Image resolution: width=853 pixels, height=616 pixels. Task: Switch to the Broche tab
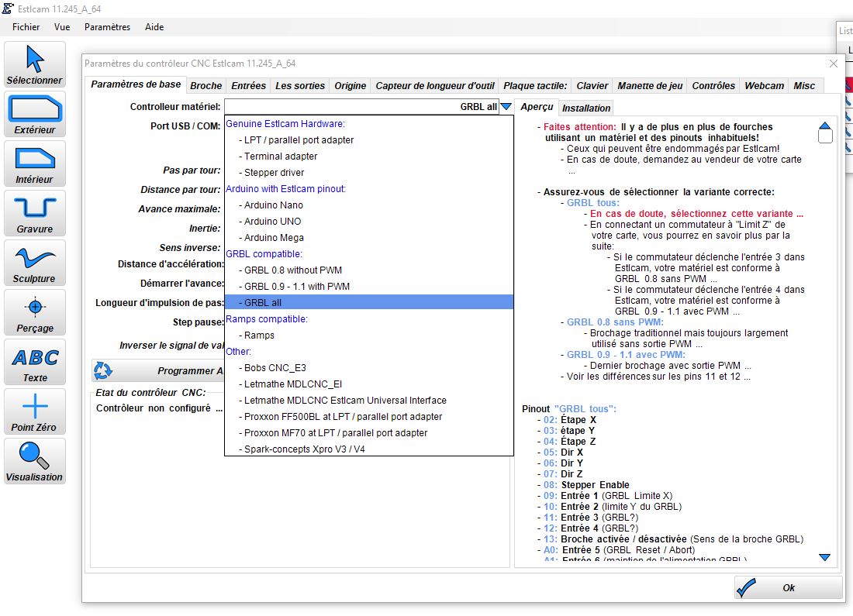pyautogui.click(x=205, y=86)
